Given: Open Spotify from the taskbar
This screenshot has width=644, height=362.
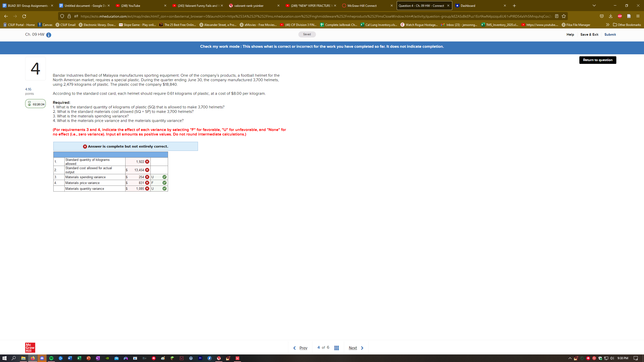Looking at the screenshot, I should click(51, 358).
